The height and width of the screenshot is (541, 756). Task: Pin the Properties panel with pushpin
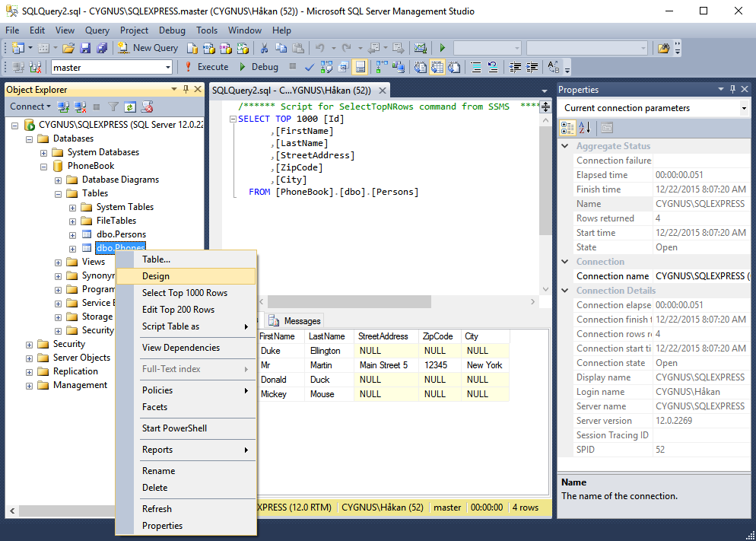733,89
